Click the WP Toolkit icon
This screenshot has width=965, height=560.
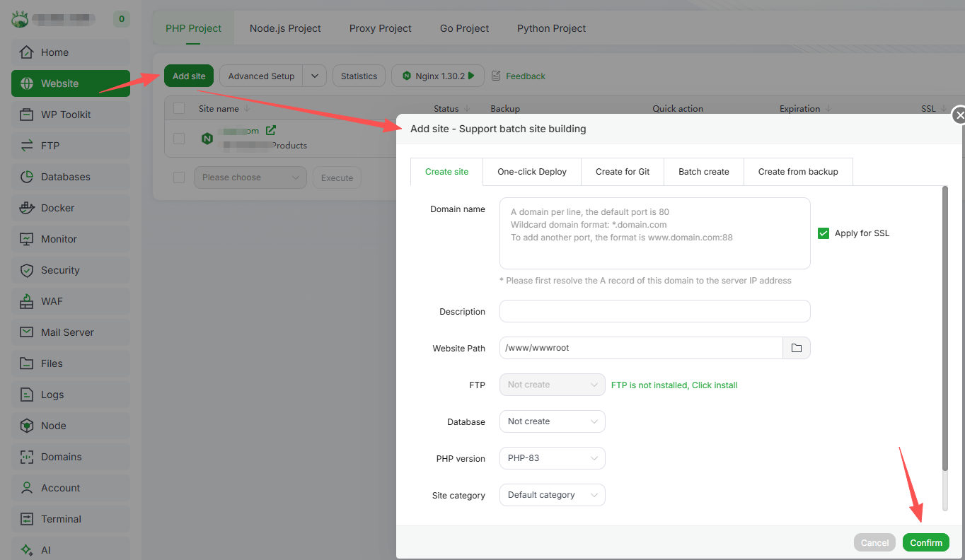click(27, 115)
